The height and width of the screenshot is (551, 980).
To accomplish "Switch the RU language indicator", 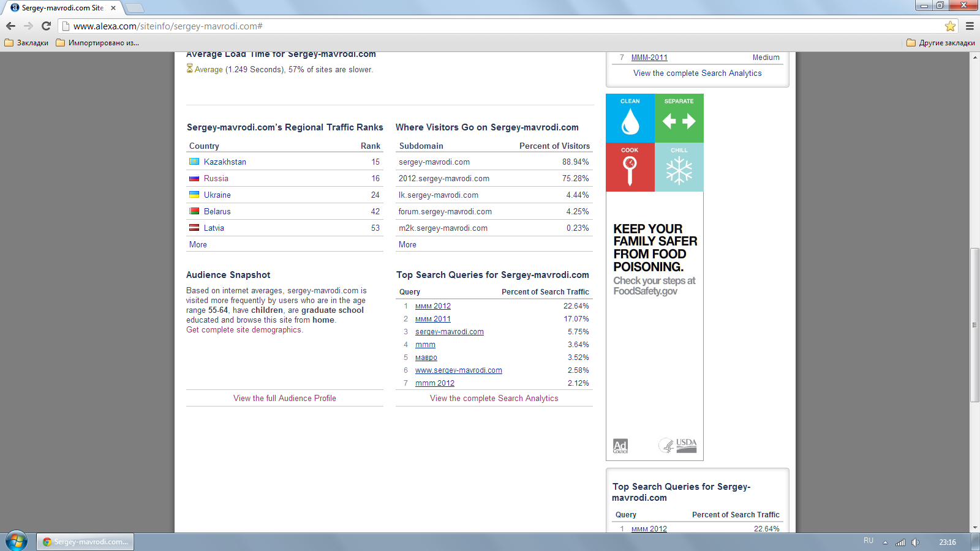I will coord(869,541).
